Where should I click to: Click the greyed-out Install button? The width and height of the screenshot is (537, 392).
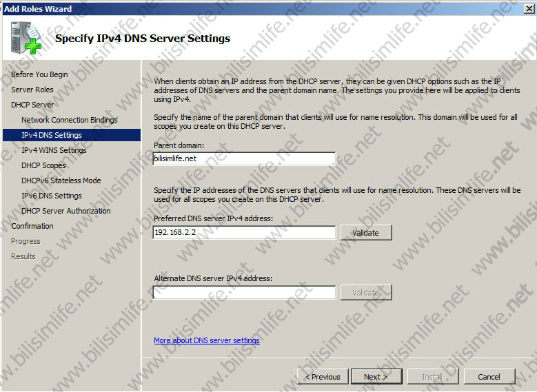tap(433, 377)
